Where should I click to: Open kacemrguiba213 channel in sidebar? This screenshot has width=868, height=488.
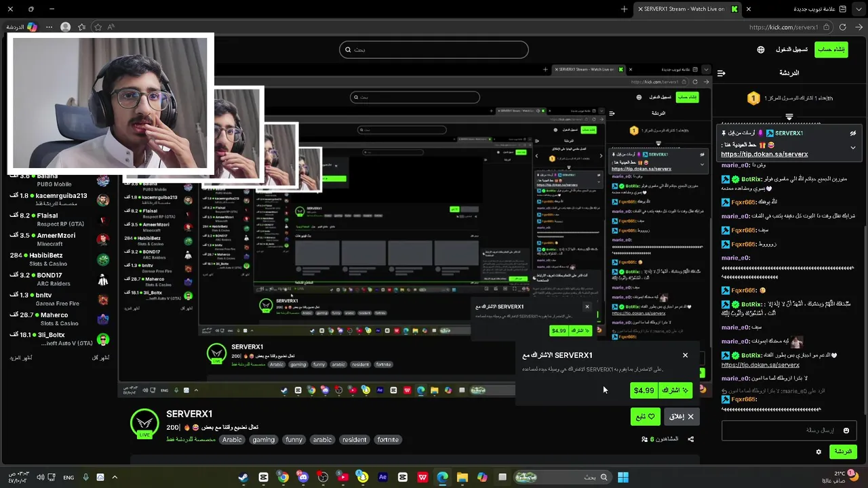(x=60, y=199)
